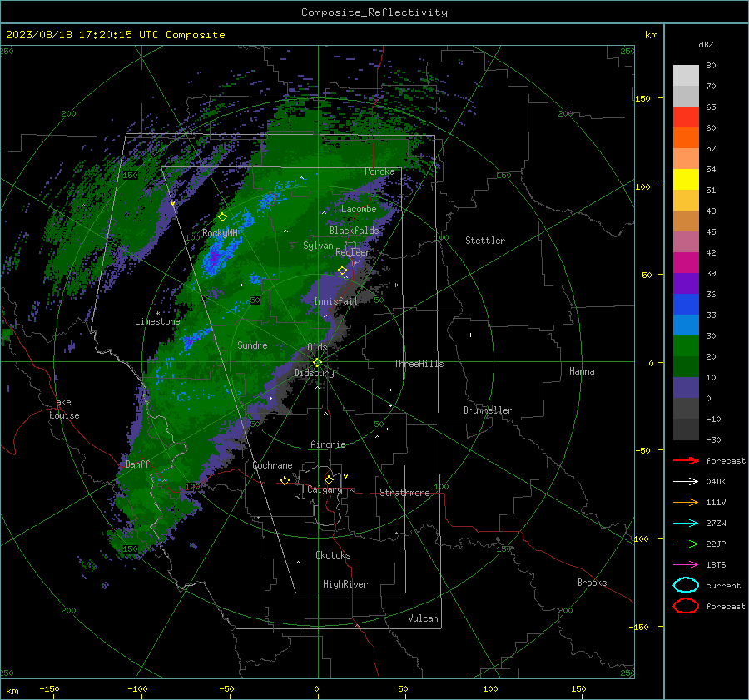749x700 pixels.
Task: Click the green 22JP arrow icon
Action: pos(686,544)
